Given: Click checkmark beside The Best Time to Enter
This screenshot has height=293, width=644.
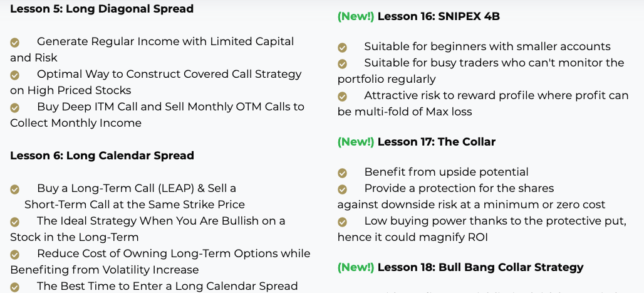Looking at the screenshot, I should (15, 287).
